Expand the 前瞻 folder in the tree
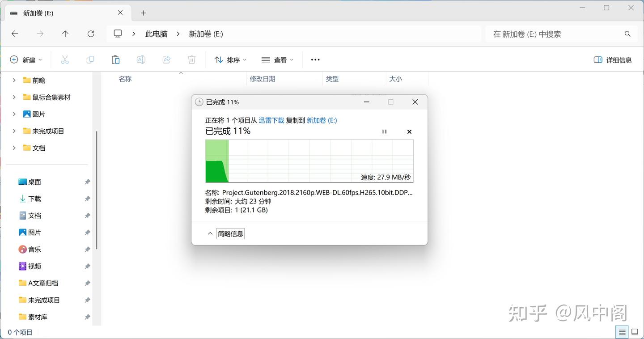The width and height of the screenshot is (644, 339). tap(14, 80)
